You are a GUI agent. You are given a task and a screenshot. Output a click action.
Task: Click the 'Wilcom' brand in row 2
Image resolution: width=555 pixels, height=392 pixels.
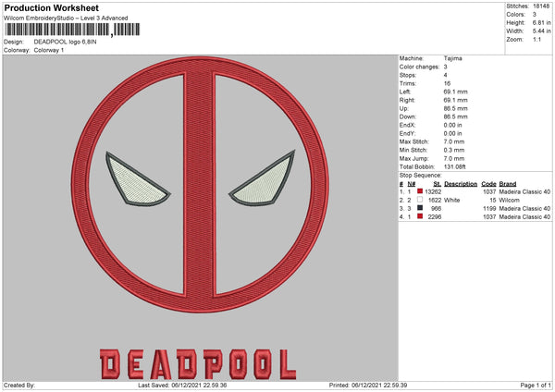pos(509,201)
